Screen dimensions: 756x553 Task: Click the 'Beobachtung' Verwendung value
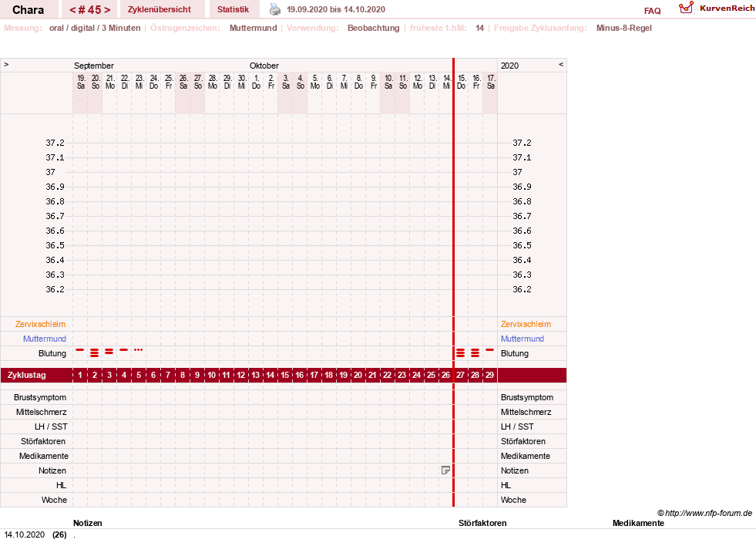point(373,28)
